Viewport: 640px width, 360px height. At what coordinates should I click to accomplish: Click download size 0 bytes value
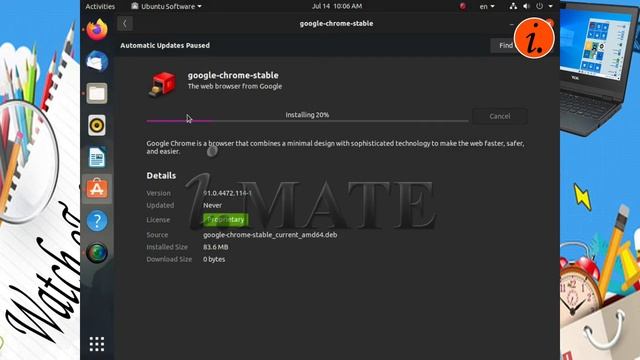pyautogui.click(x=214, y=259)
